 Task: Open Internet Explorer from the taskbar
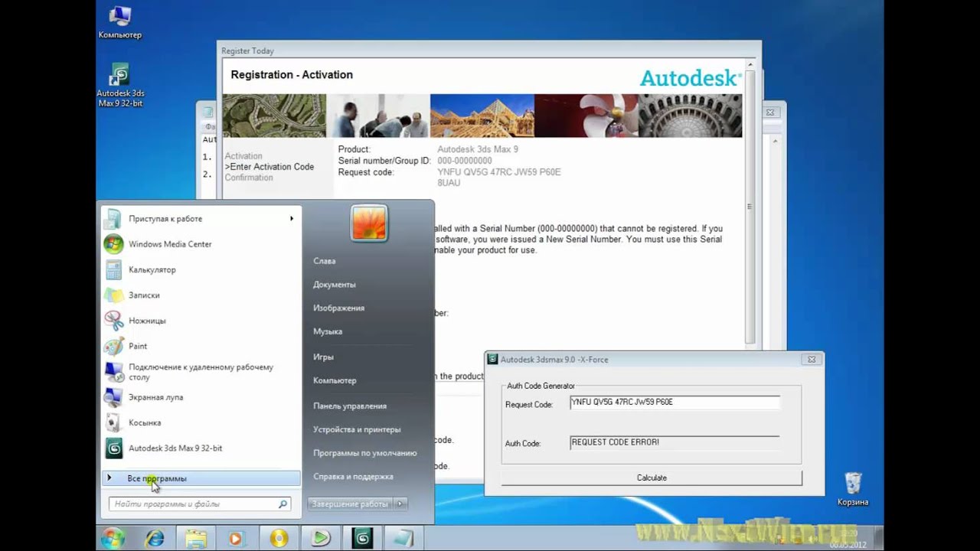tap(155, 538)
